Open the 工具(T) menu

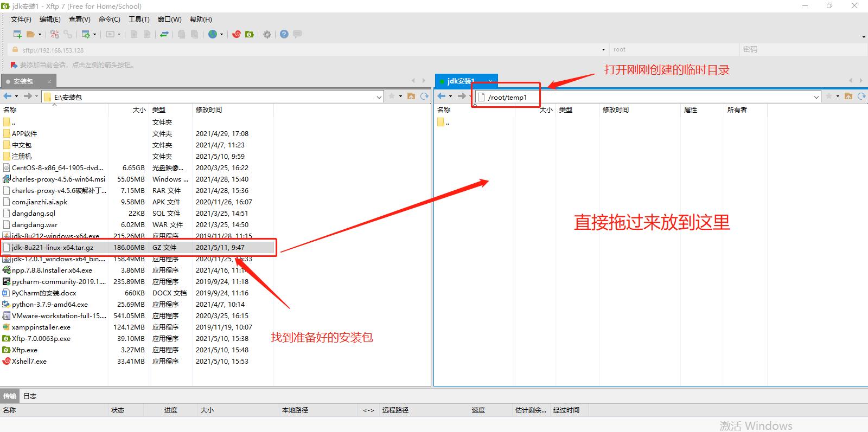coord(139,19)
